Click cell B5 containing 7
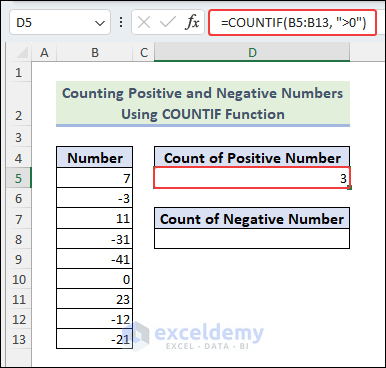The image size is (386, 368). pyautogui.click(x=95, y=178)
